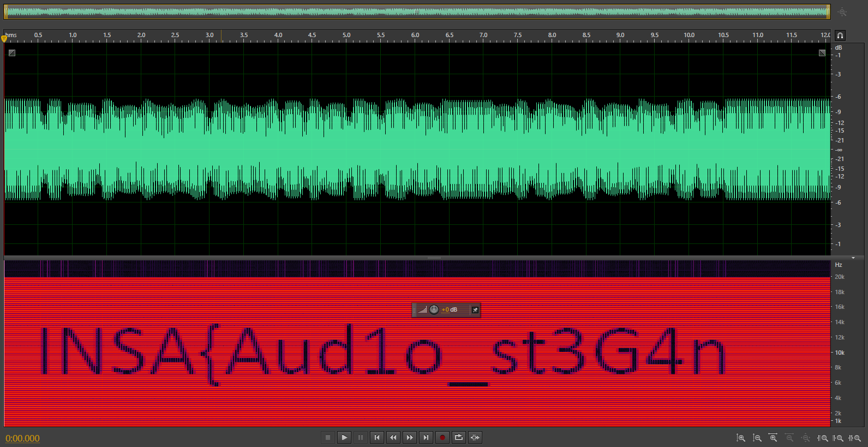Image resolution: width=868 pixels, height=447 pixels.
Task: Zoom out amplitude vertically
Action: pyautogui.click(x=757, y=438)
